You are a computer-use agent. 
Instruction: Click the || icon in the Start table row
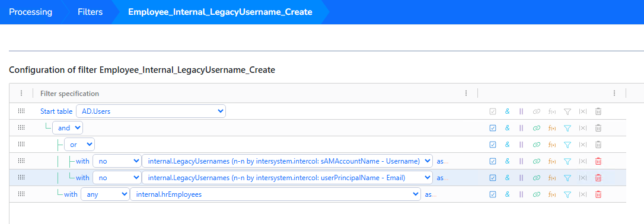521,111
